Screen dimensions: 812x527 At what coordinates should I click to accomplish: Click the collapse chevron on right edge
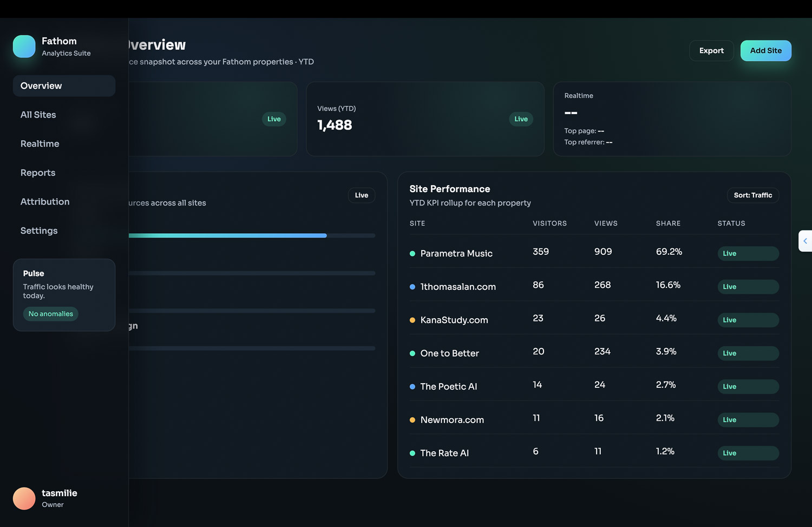pos(805,241)
